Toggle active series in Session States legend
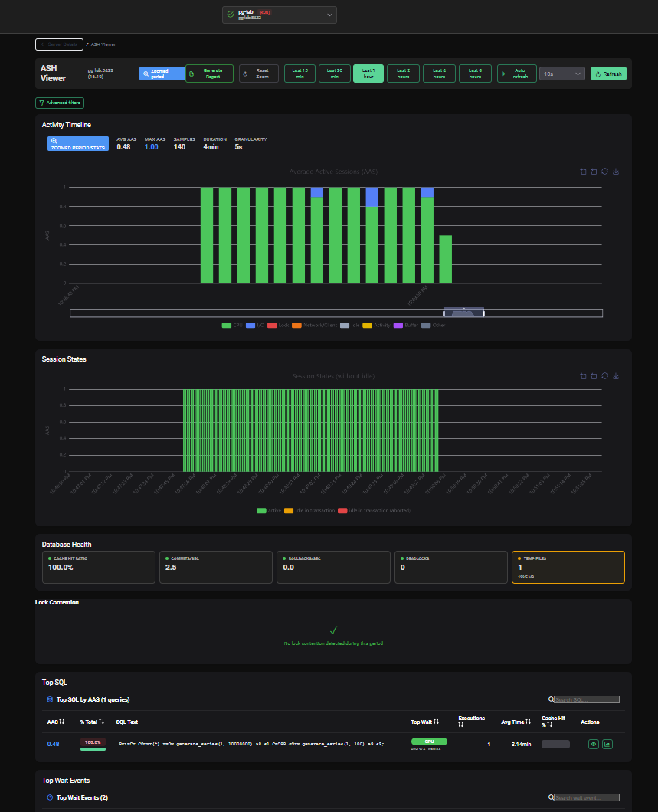 point(269,511)
